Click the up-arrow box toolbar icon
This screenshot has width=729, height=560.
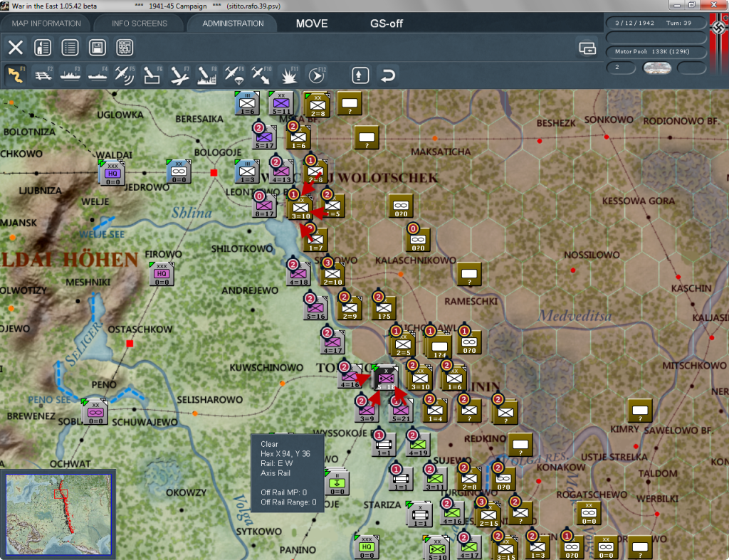point(360,75)
